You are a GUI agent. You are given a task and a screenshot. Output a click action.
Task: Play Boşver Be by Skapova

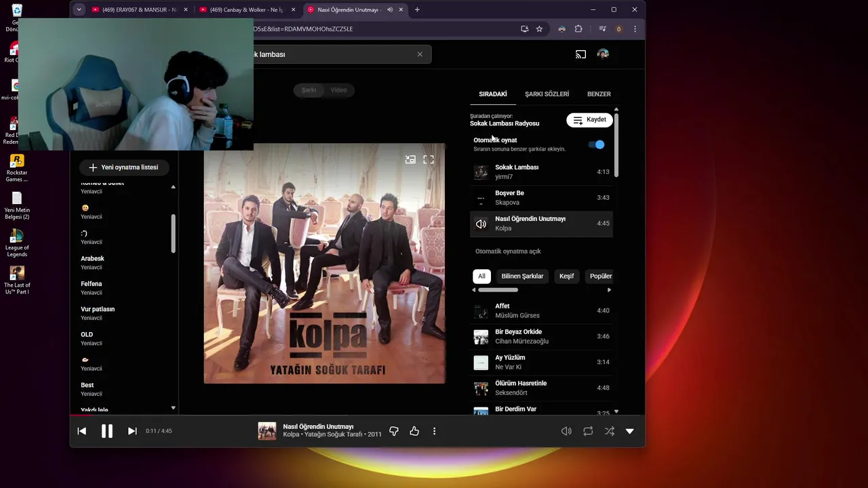tap(541, 198)
